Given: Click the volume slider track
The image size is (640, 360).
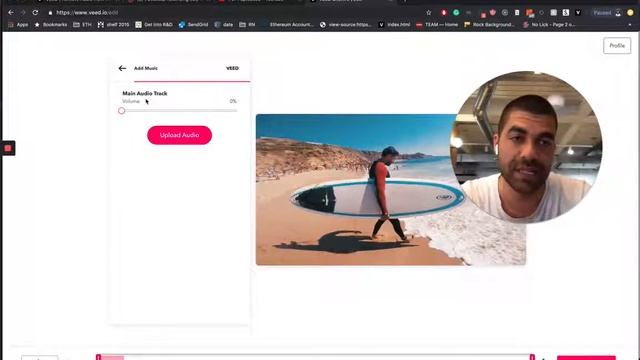Looking at the screenshot, I should coord(179,111).
